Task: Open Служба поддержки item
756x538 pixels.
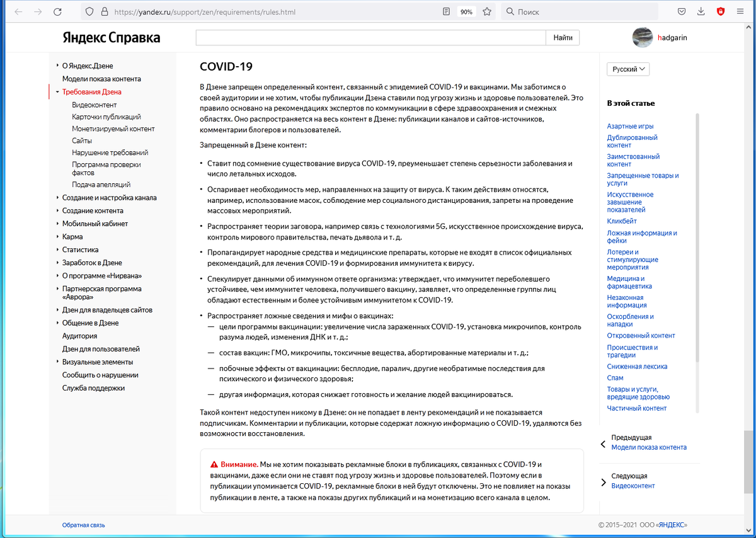Action: (x=93, y=389)
